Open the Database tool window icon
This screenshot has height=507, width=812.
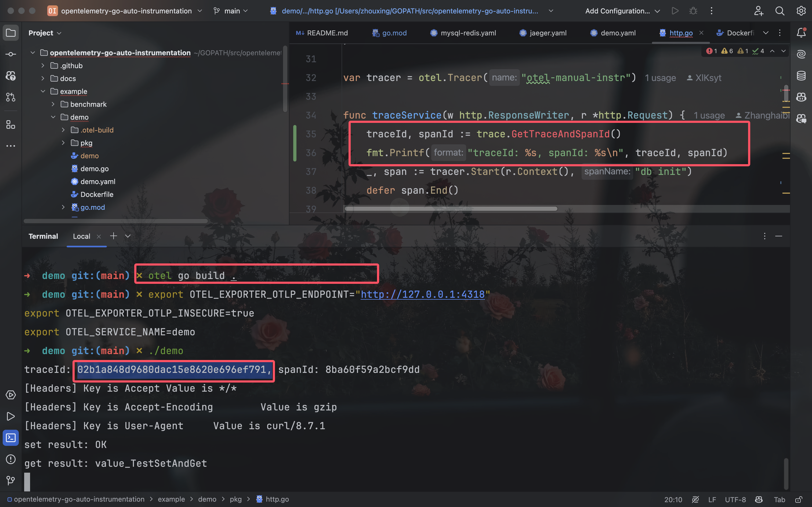tap(801, 76)
